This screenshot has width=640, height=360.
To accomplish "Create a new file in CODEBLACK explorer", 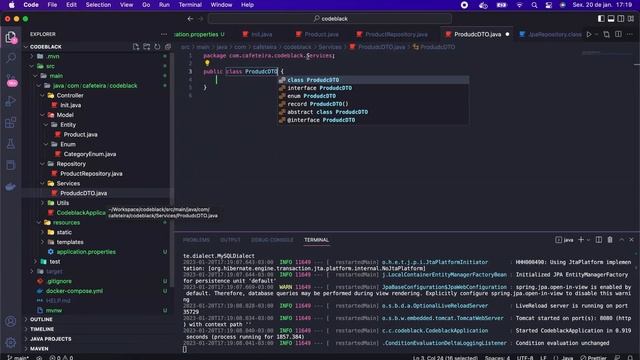I will click(136, 47).
